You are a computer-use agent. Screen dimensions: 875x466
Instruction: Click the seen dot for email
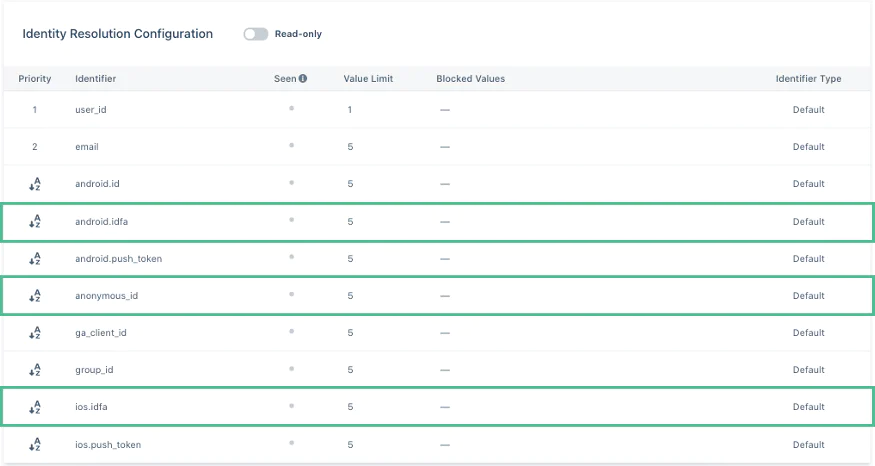(x=291, y=145)
